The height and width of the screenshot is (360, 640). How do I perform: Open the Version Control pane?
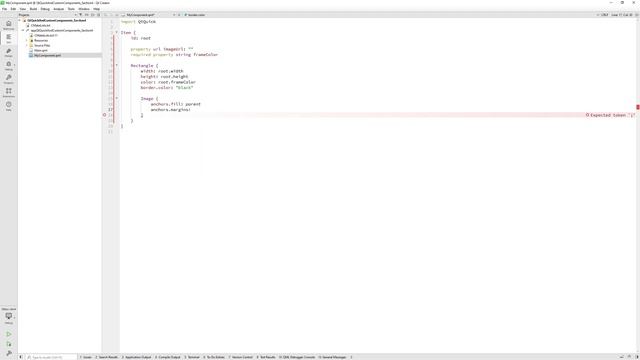pos(240,357)
